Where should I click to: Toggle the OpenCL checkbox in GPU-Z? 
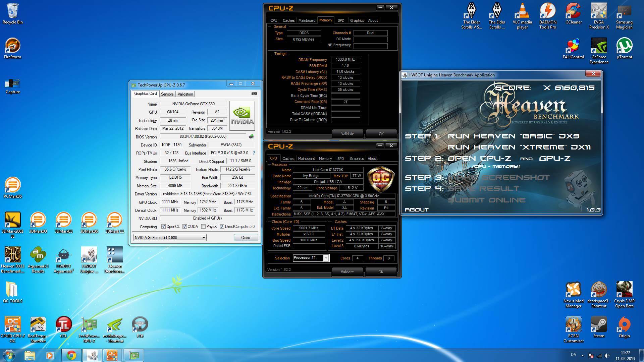[163, 227]
